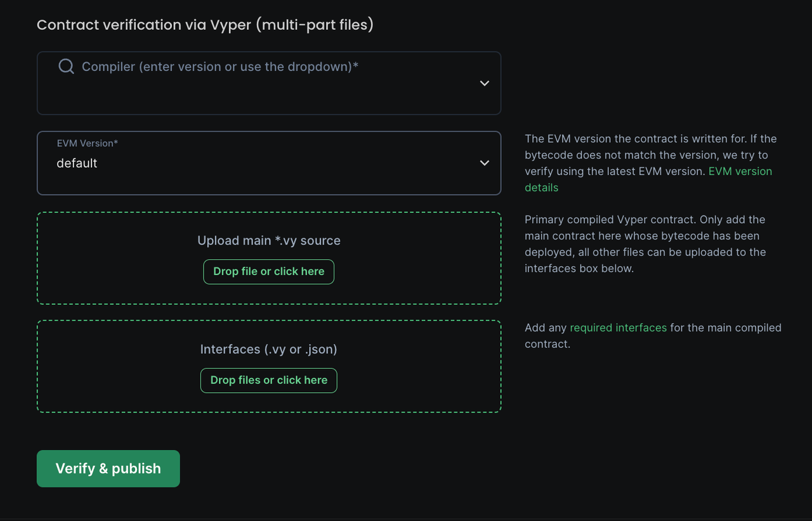
Task: Click the "EVM Version*" field label
Action: [x=88, y=143]
